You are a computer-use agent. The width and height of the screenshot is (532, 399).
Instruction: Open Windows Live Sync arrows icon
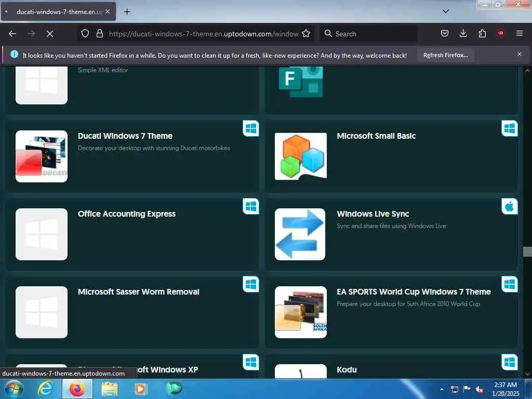tap(300, 234)
